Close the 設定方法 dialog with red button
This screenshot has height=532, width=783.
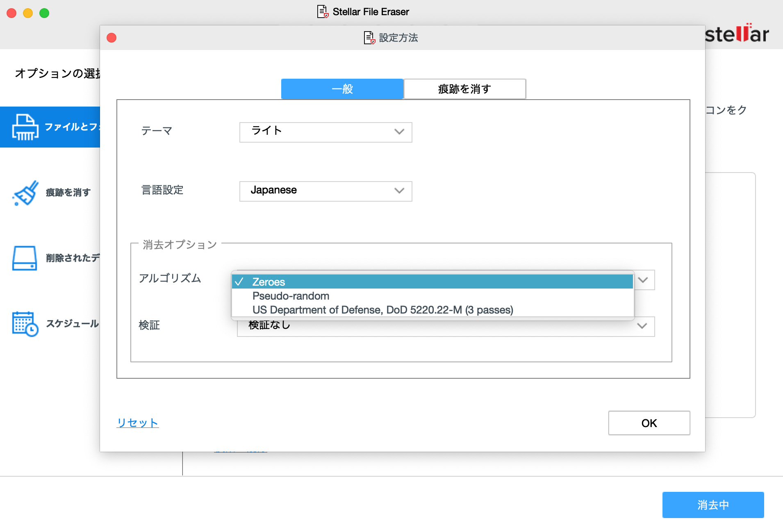click(112, 38)
